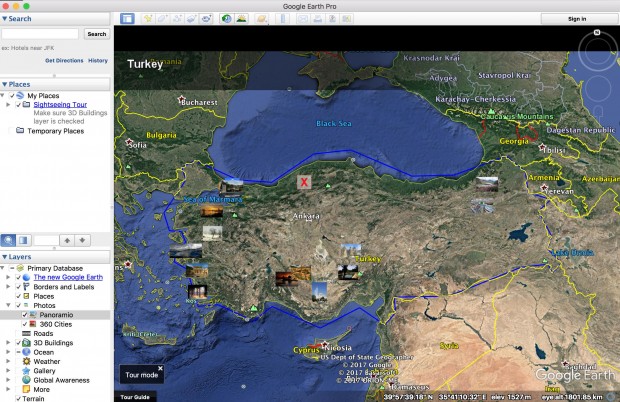Open the sunset photo thumbnail below Marmara

[212, 211]
